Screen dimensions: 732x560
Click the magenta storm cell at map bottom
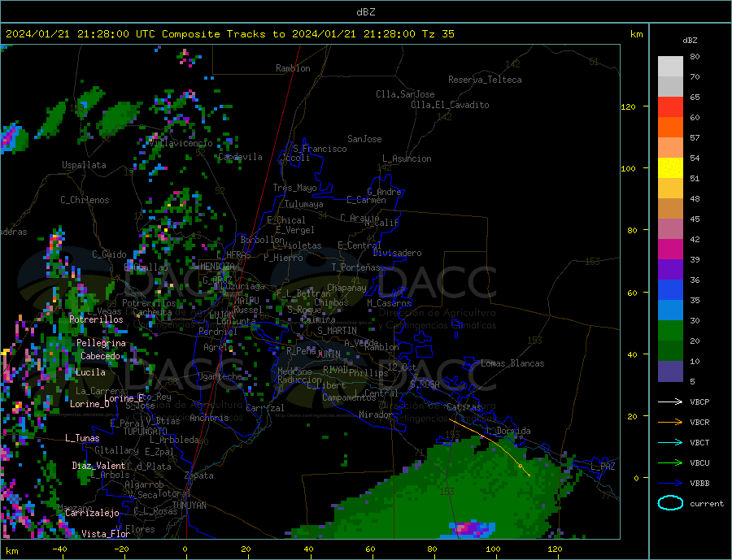pyautogui.click(x=472, y=529)
